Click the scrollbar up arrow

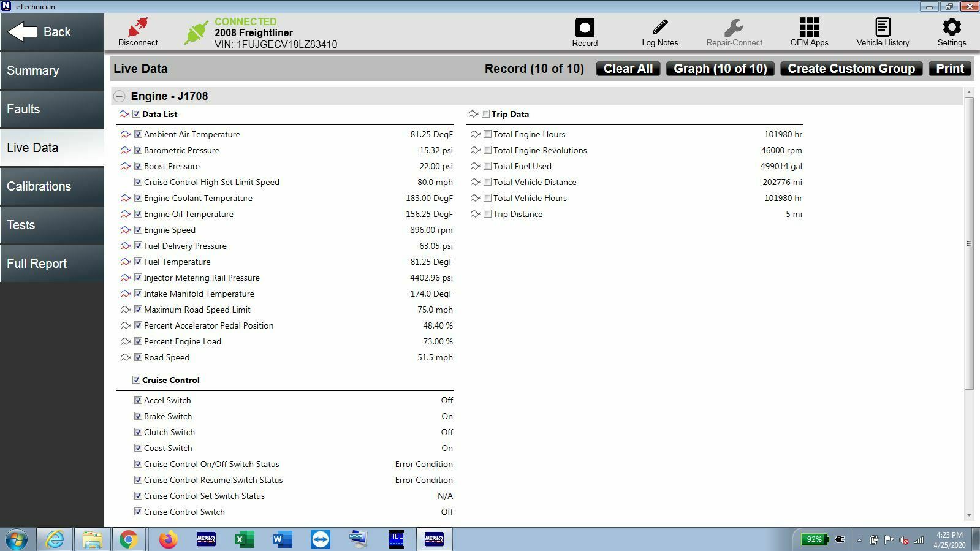(x=969, y=92)
